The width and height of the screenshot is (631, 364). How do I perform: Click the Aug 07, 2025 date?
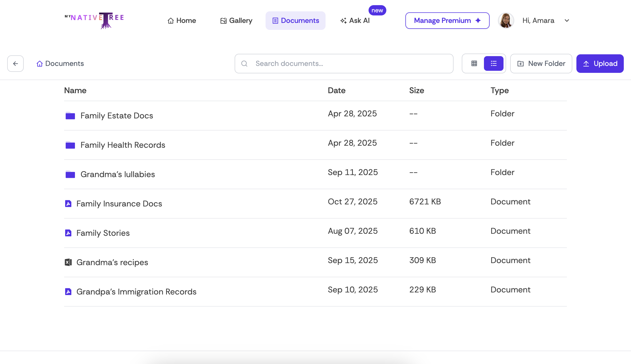(353, 231)
